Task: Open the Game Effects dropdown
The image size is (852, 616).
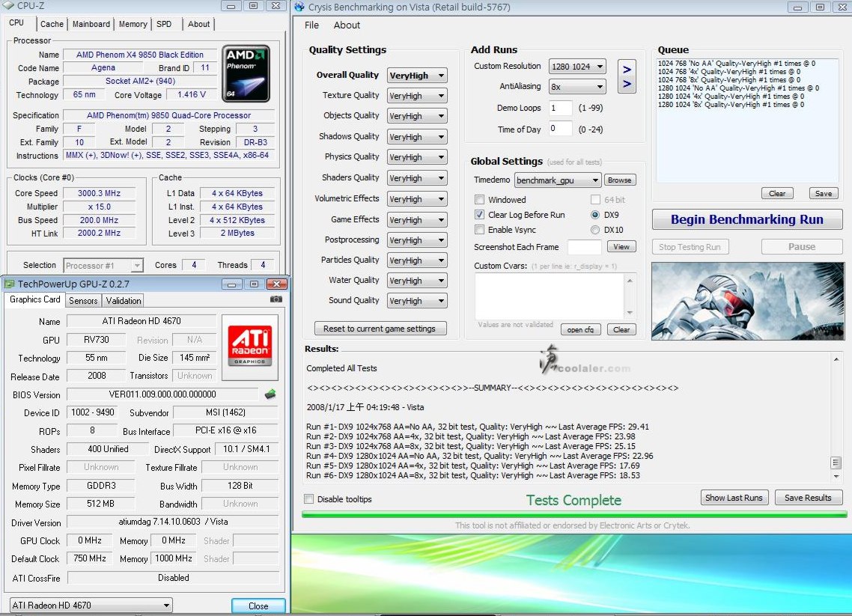Action: (417, 219)
